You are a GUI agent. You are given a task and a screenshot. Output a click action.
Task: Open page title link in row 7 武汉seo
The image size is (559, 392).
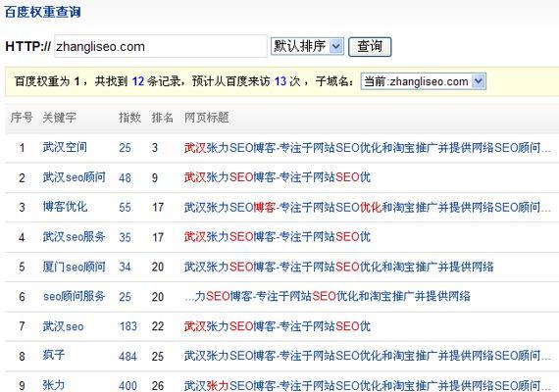coord(278,326)
